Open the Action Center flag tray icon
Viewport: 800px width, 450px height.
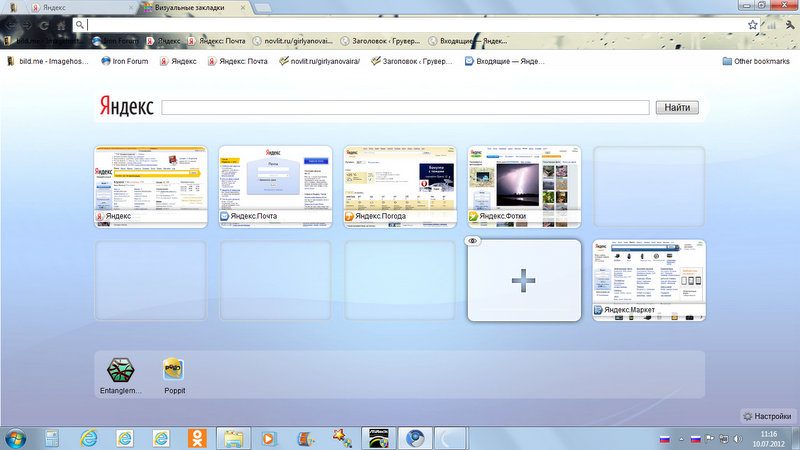(x=710, y=439)
